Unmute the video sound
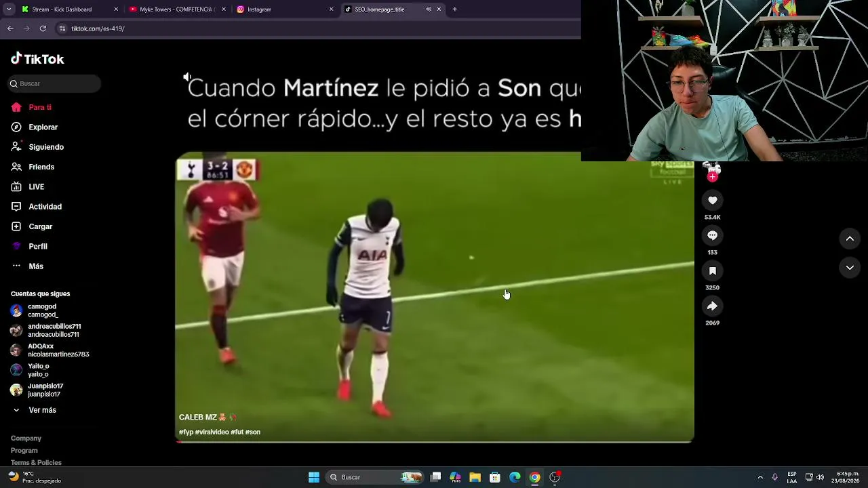Image resolution: width=868 pixels, height=488 pixels. point(187,77)
